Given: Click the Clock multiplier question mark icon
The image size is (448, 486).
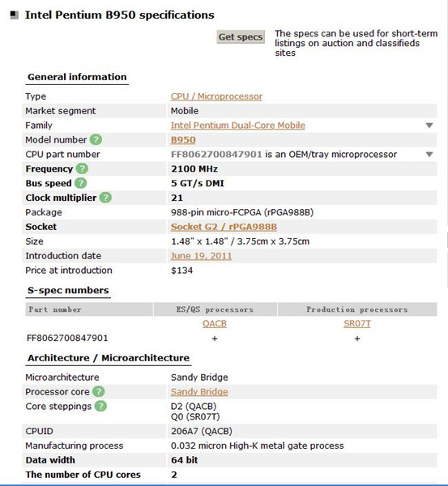Looking at the screenshot, I should click(105, 198).
